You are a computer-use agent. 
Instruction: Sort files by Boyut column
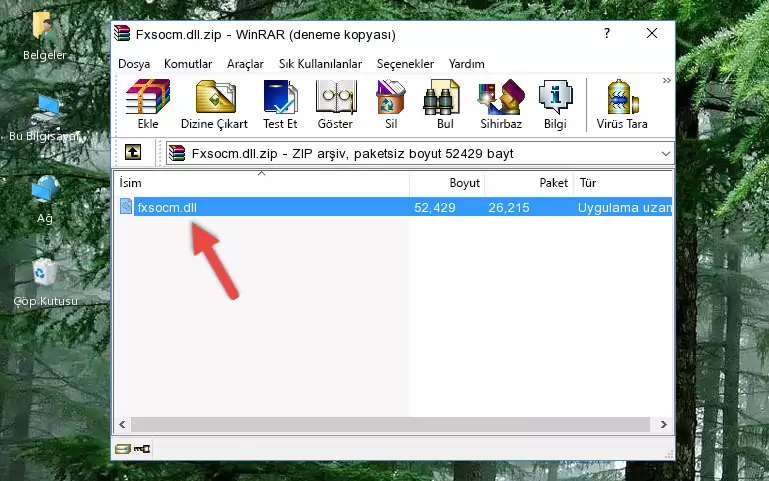pyautogui.click(x=447, y=183)
